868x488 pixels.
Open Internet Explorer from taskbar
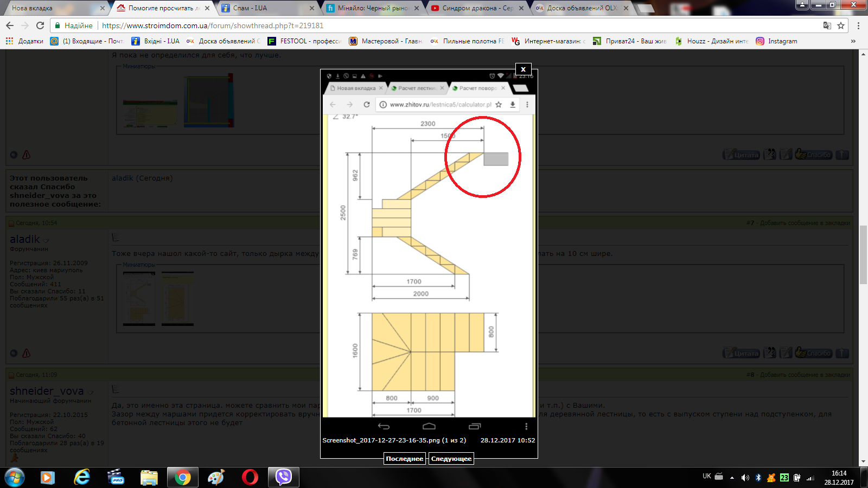(82, 477)
